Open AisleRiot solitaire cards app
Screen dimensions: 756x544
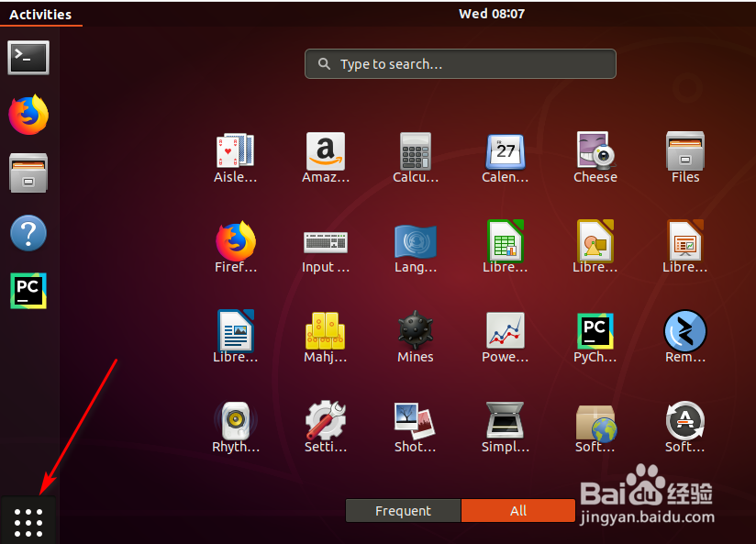point(235,158)
